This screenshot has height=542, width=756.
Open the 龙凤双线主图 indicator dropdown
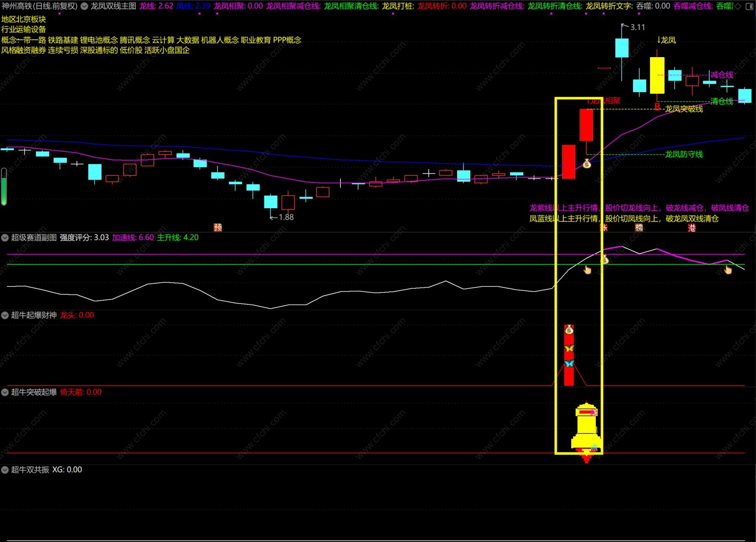[x=84, y=6]
